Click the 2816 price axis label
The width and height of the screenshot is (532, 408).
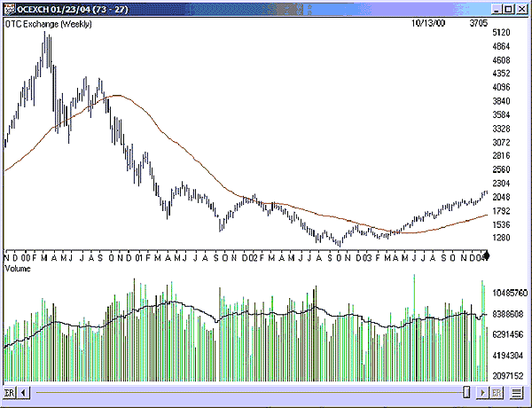(x=501, y=155)
